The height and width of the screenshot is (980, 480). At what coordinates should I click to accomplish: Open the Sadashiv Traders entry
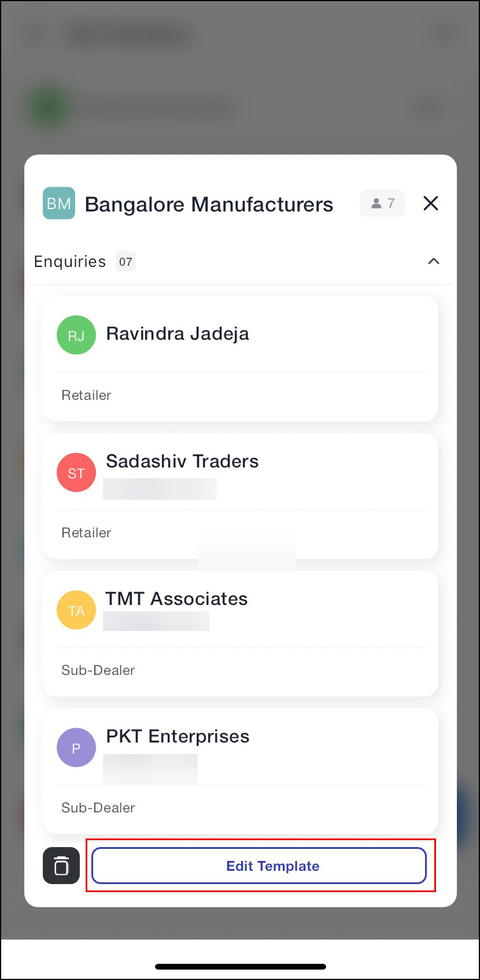(241, 496)
